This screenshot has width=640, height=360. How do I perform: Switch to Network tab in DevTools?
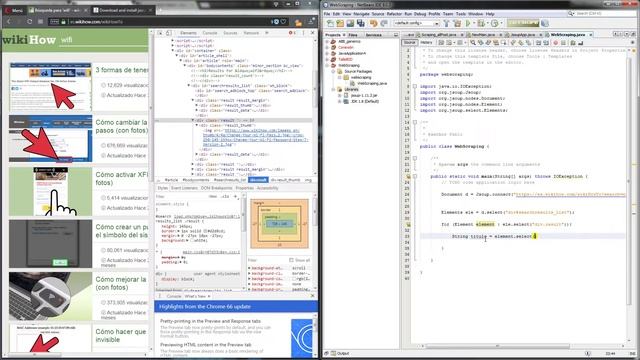click(x=251, y=33)
